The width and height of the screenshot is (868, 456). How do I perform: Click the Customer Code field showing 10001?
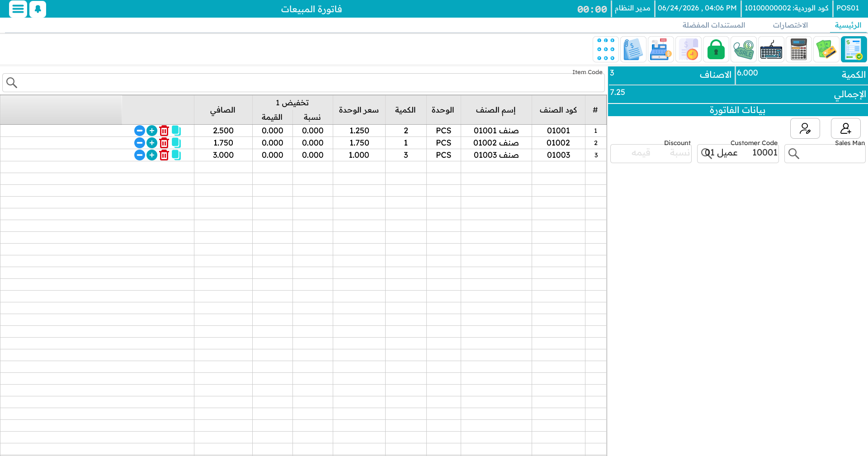click(x=738, y=154)
